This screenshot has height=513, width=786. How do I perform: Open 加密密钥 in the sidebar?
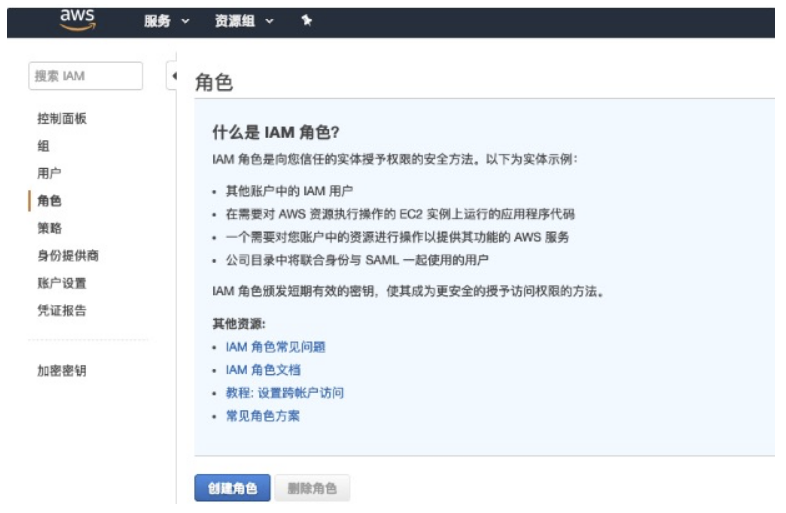62,371
